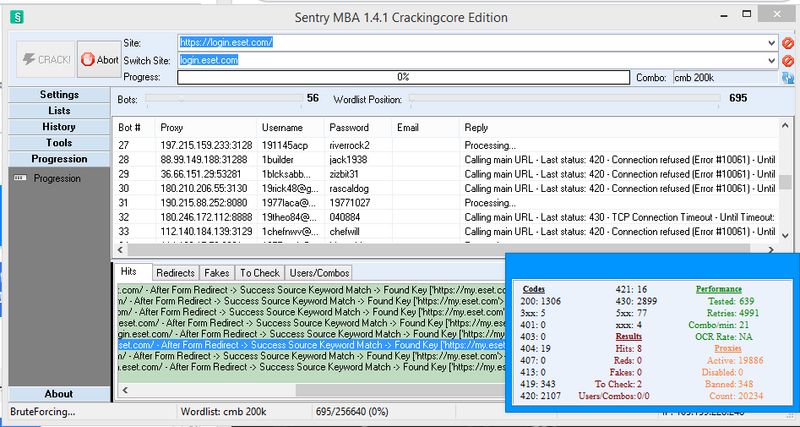Click the Banned: 348 proxies statistic
Screen dimensions: 800x427
[729, 384]
